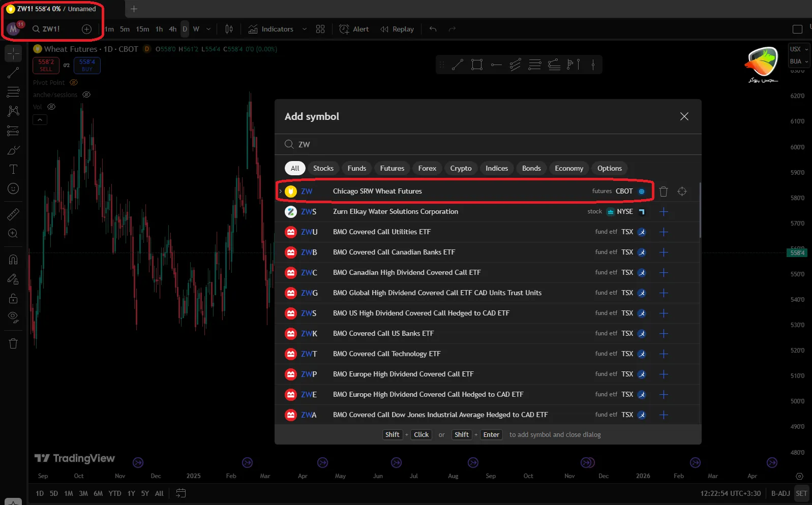Toggle Vol indicator visibility eye
812x505 pixels.
(51, 107)
